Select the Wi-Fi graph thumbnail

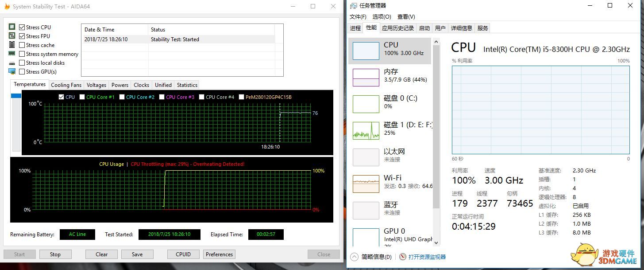[x=366, y=184]
